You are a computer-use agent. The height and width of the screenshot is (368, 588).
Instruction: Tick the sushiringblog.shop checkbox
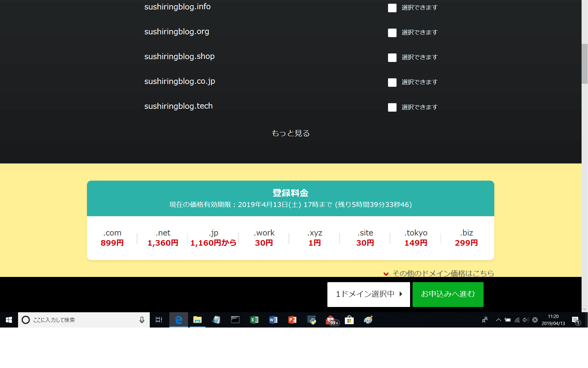click(392, 58)
